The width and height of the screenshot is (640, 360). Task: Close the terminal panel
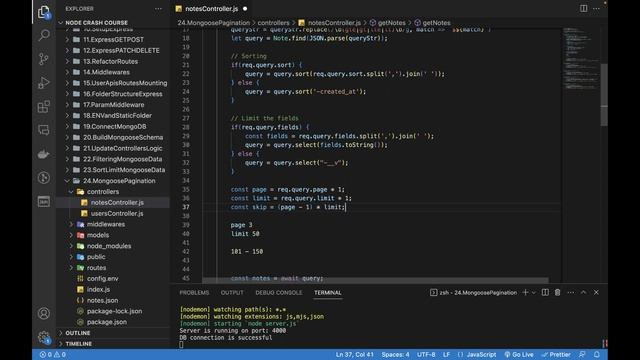pyautogui.click(x=596, y=293)
